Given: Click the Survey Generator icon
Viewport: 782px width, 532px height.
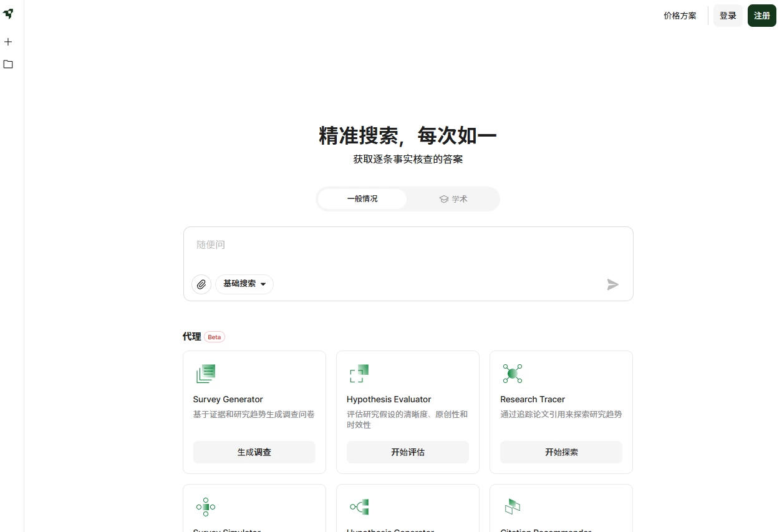Looking at the screenshot, I should (206, 374).
